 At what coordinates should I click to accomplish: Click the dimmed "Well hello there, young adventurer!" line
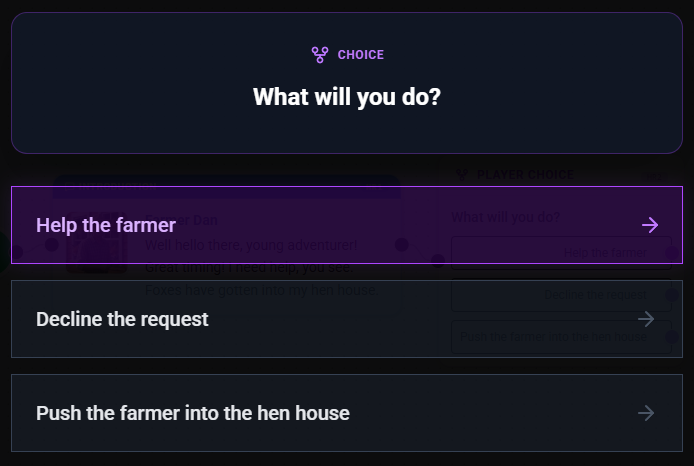coord(251,245)
